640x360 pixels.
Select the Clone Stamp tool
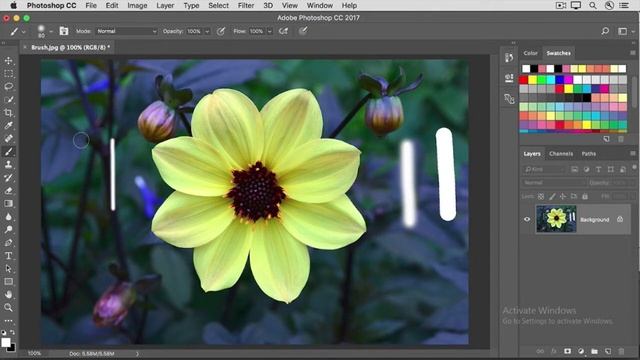(9, 164)
